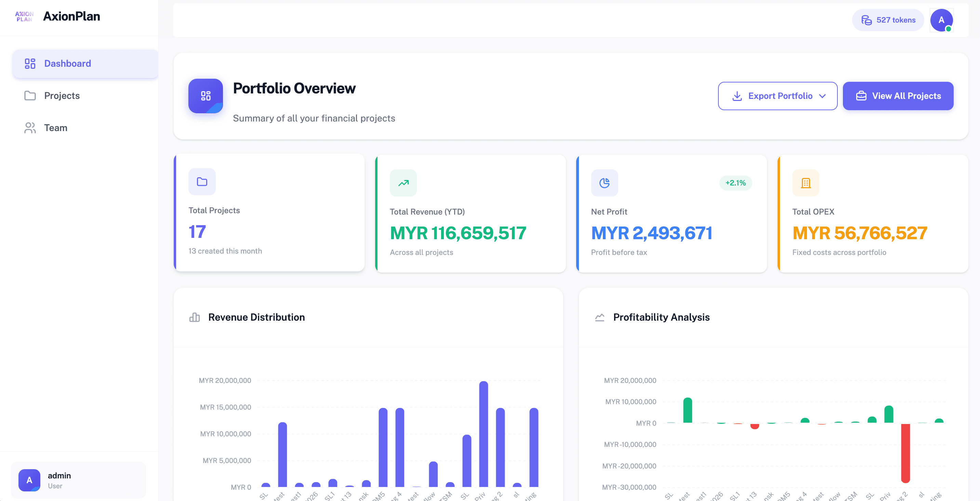This screenshot has width=980, height=501.
Task: Go to Team in the sidebar
Action: click(55, 128)
